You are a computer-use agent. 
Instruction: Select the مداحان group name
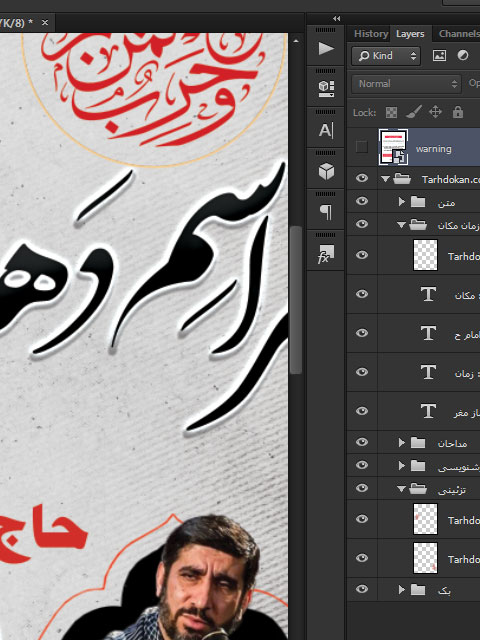coord(452,443)
